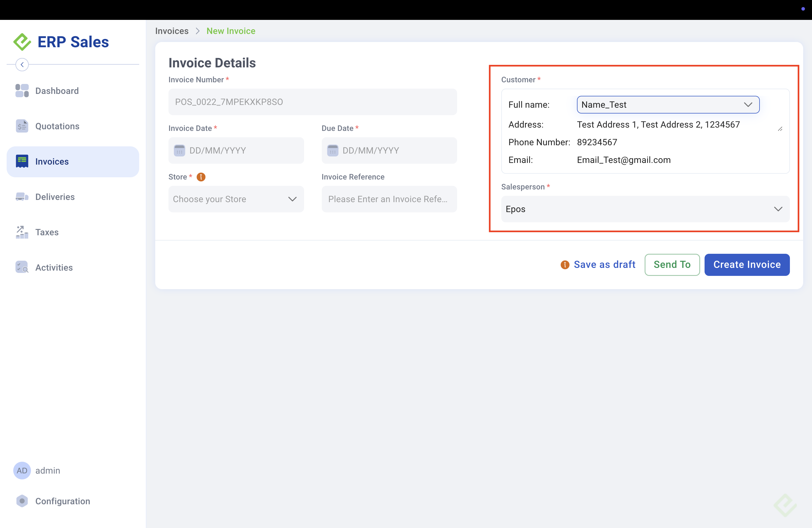Viewport: 812px width, 528px height.
Task: Click the ERP Sales title text
Action: pos(73,42)
